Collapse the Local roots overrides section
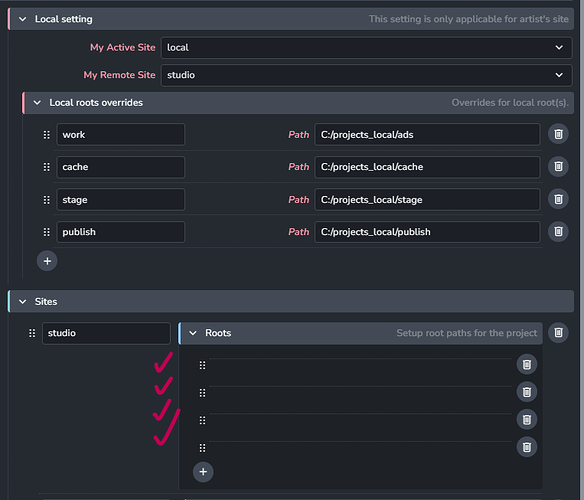The width and height of the screenshot is (584, 500). click(x=37, y=102)
